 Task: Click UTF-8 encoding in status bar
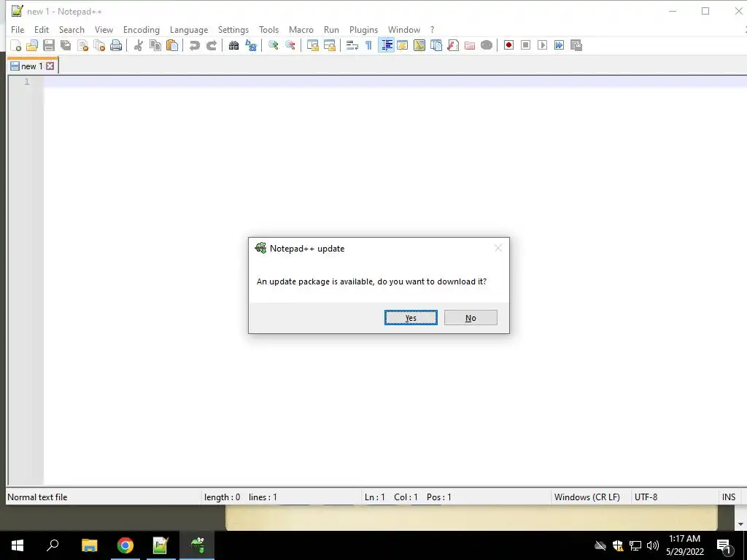pyautogui.click(x=646, y=497)
